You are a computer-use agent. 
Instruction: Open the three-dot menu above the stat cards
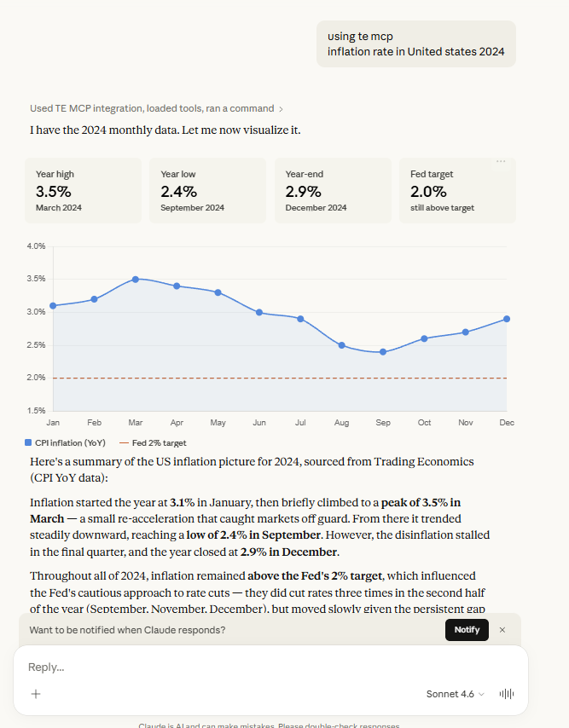[501, 161]
